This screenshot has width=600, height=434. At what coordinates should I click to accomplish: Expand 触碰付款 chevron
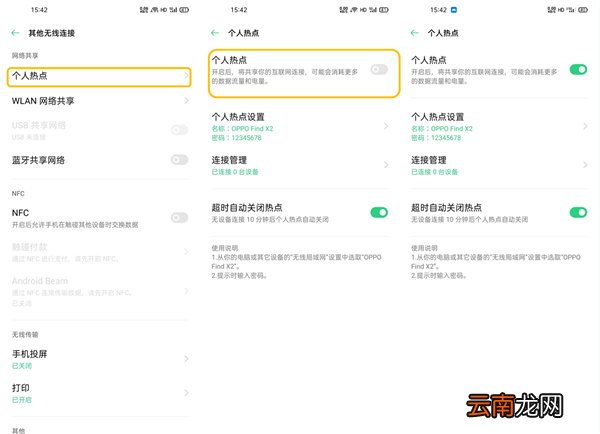[x=186, y=252]
